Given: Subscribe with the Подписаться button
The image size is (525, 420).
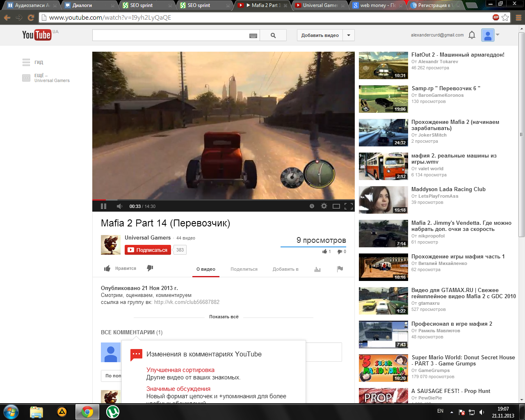Looking at the screenshot, I should tap(148, 250).
